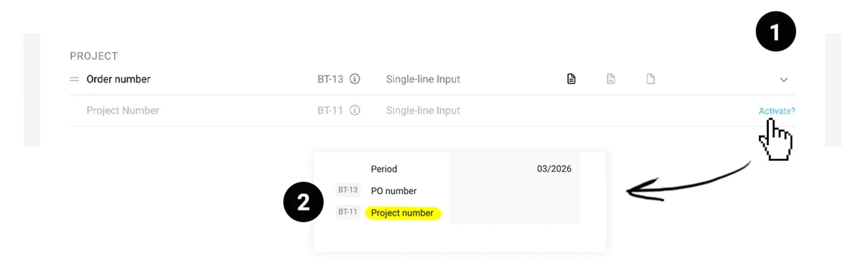868x278 pixels.
Task: Select the highlighted Project number label
Action: (402, 213)
